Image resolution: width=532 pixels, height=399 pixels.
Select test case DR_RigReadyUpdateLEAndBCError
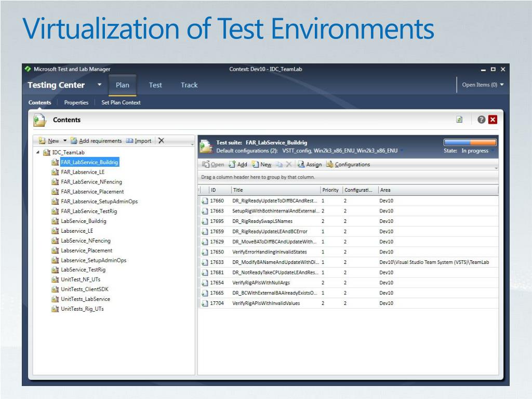pyautogui.click(x=348, y=231)
